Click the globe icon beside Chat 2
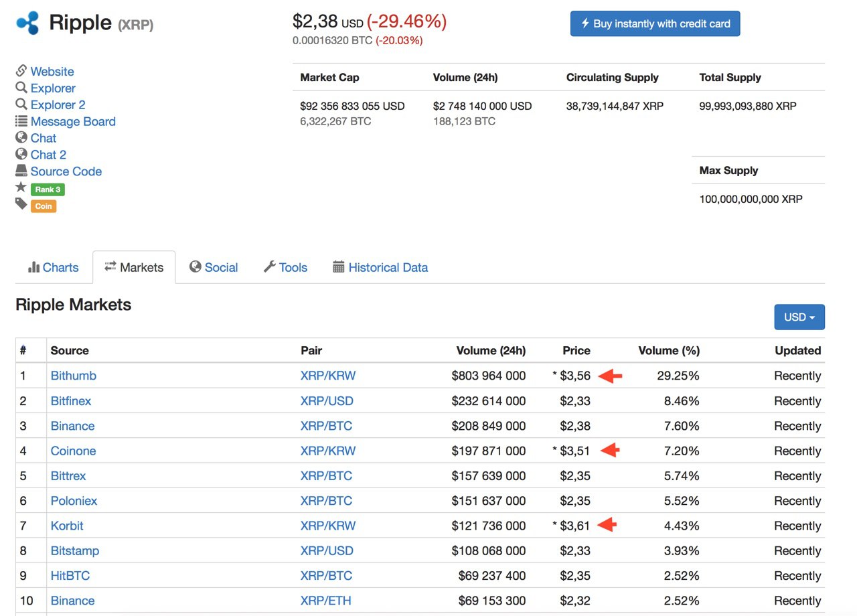Image resolution: width=857 pixels, height=616 pixels. tap(21, 154)
